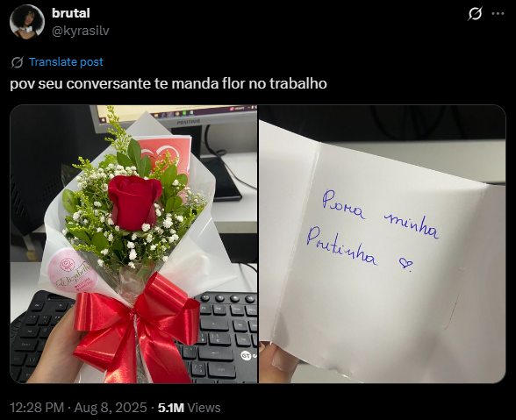Click the Grok icon beside Translate post
This screenshot has width=516, height=420.
(x=17, y=62)
